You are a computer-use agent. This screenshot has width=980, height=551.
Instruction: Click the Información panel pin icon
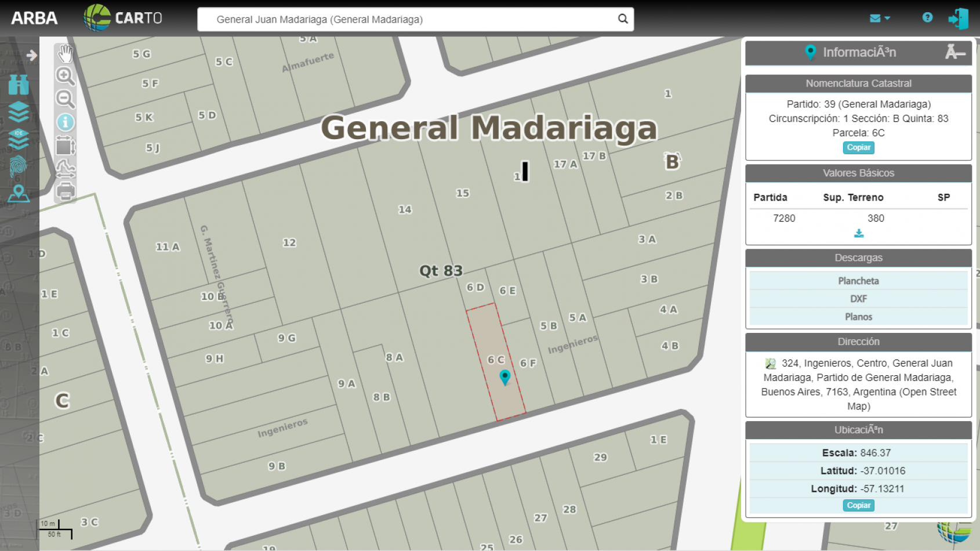[x=811, y=53]
